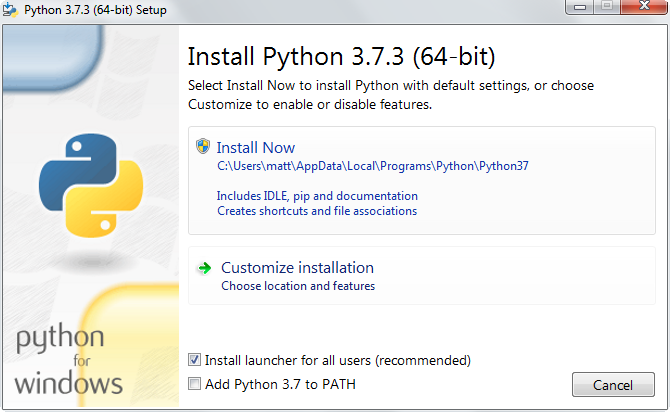Viewport: 670px width, 412px height.
Task: Click the 'Install Python 3.7.3 (64-bit)' heading
Action: [342, 54]
